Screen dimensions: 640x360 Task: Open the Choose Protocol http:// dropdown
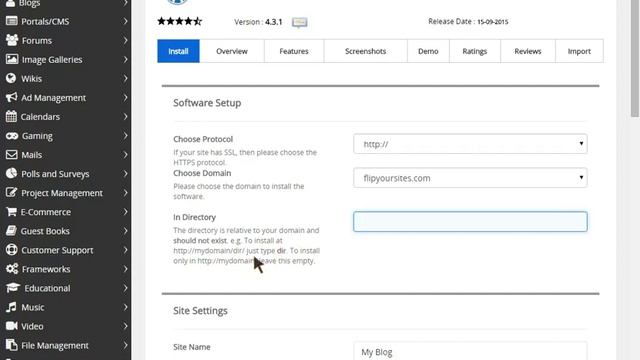(470, 144)
